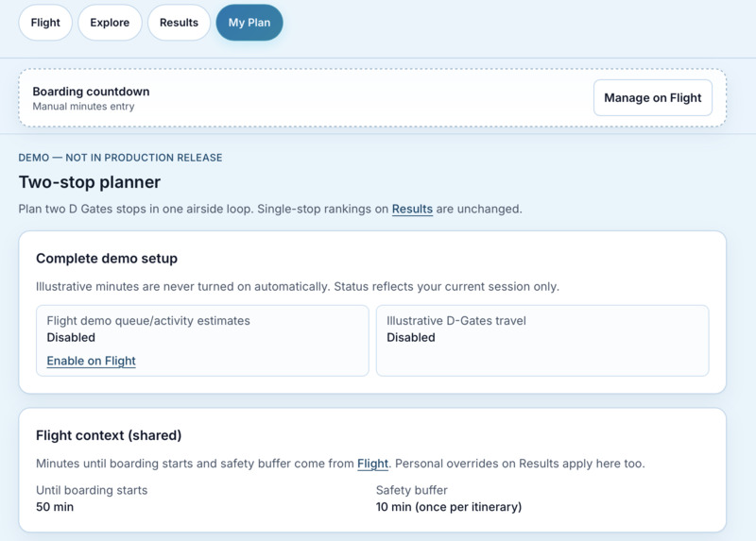Click the Illustrative D-Gates travel label
756x541 pixels.
(456, 321)
